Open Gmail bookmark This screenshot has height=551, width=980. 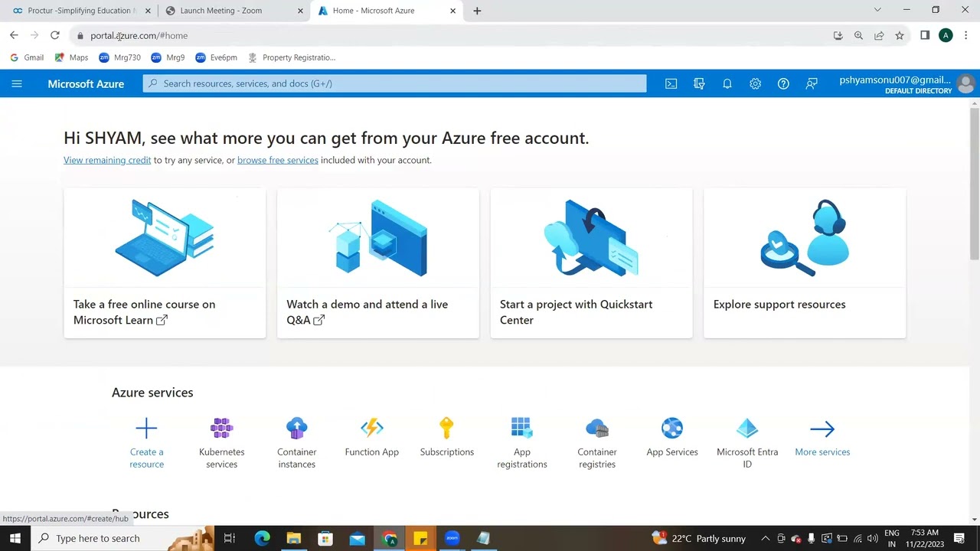tap(27, 57)
